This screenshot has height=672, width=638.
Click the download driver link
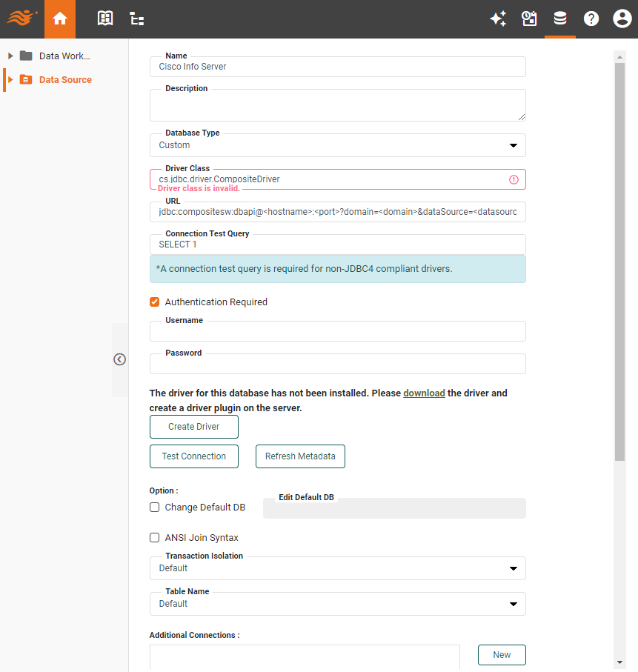pyautogui.click(x=424, y=393)
